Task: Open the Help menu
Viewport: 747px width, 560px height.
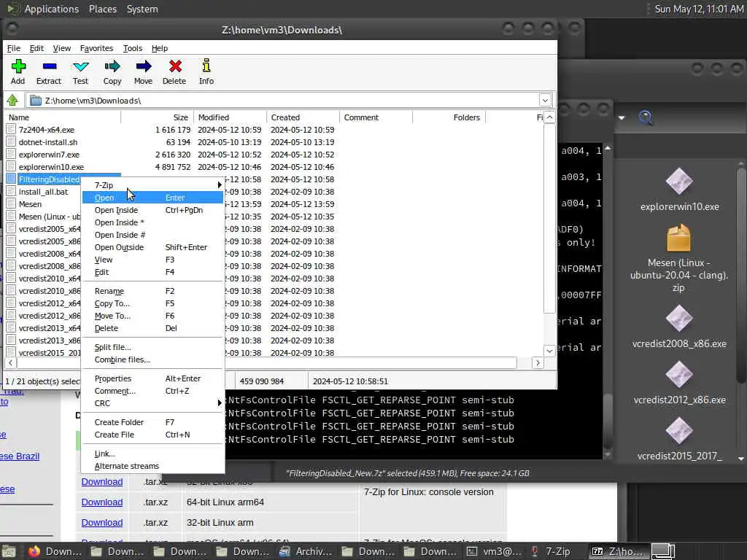Action: tap(160, 48)
